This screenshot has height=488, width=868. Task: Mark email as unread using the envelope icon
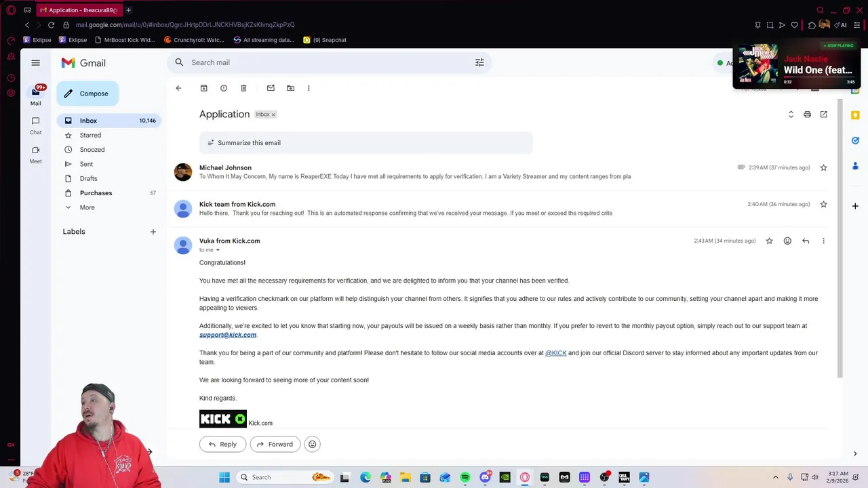click(271, 88)
